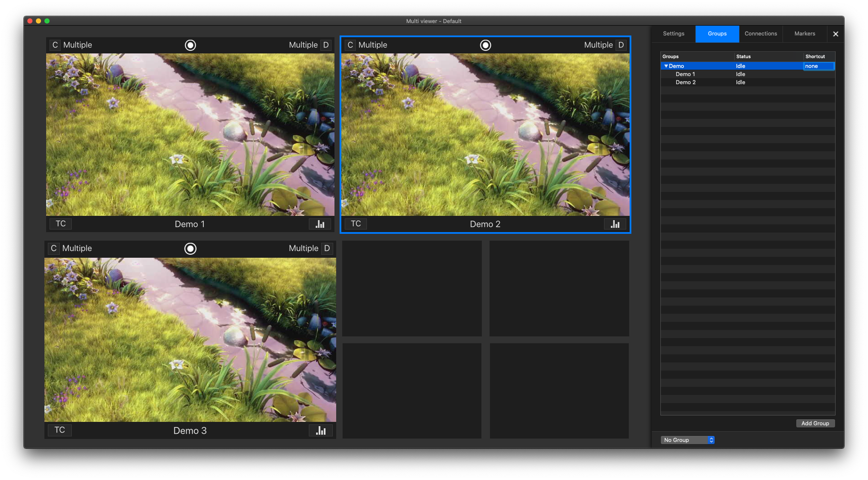Click the C button on Demo 1
Screen dimensions: 868x480
point(55,45)
